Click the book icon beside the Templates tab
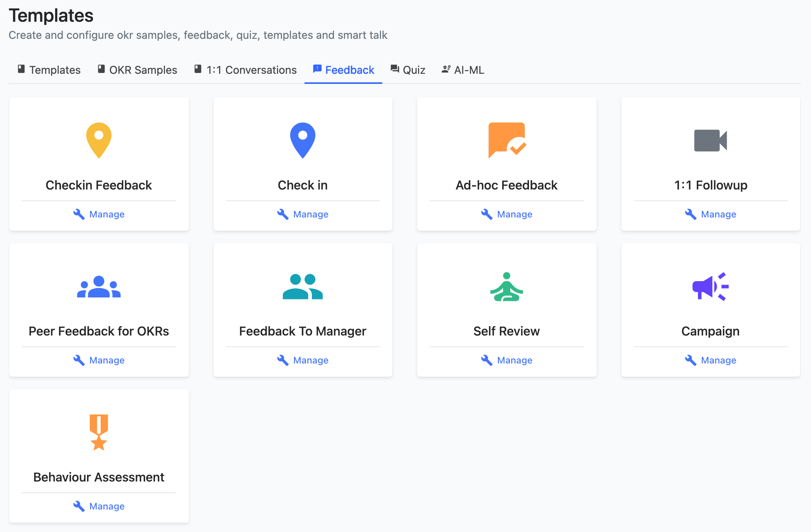 click(21, 69)
